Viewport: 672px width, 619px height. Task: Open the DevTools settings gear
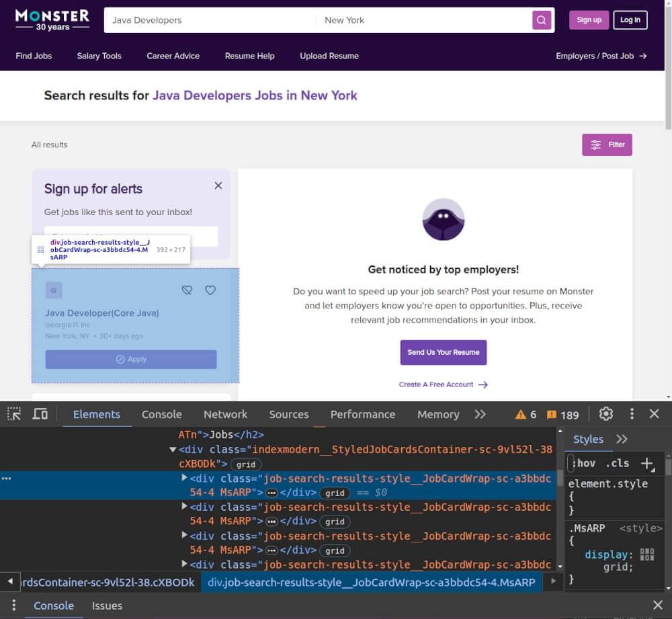coord(605,414)
